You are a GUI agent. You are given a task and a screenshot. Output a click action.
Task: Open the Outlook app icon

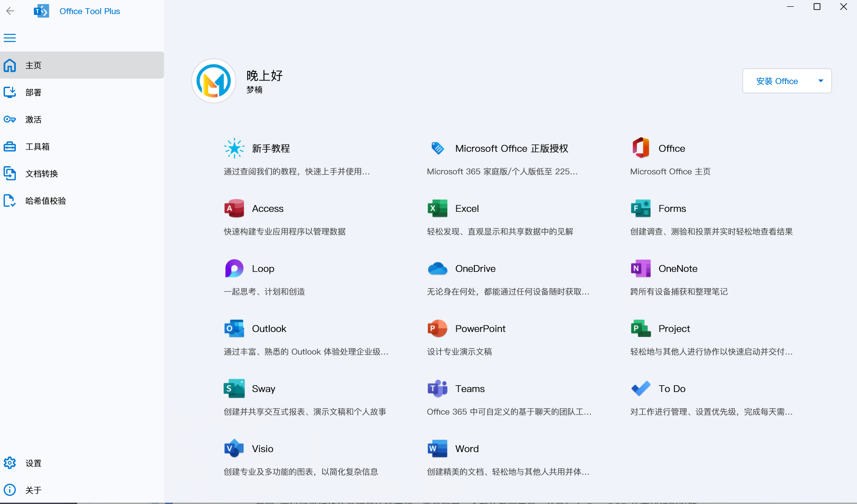point(234,328)
